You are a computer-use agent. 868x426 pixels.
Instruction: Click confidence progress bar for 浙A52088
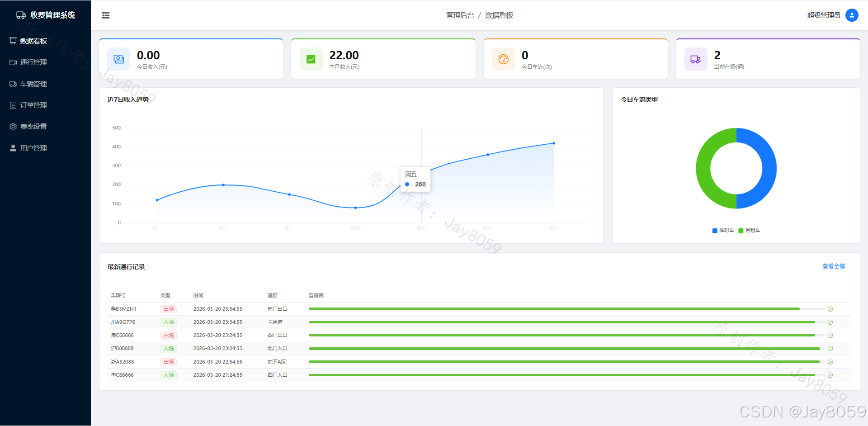(x=567, y=362)
